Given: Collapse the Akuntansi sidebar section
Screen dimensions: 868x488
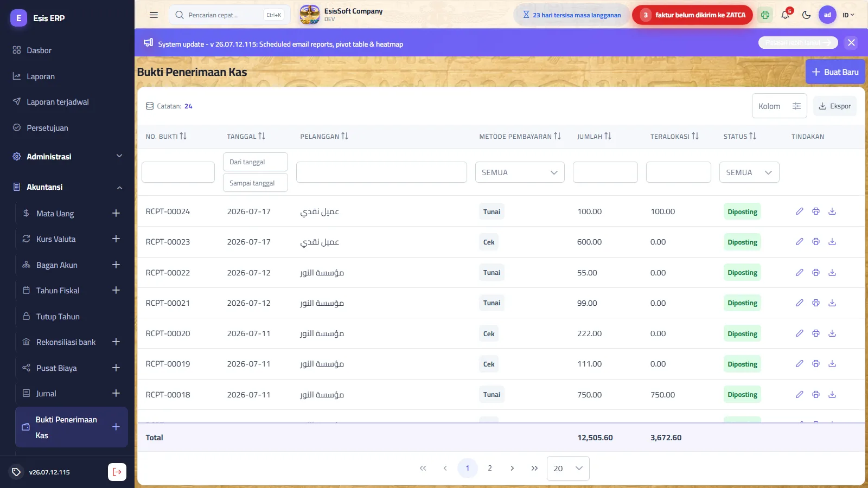Looking at the screenshot, I should (x=67, y=187).
